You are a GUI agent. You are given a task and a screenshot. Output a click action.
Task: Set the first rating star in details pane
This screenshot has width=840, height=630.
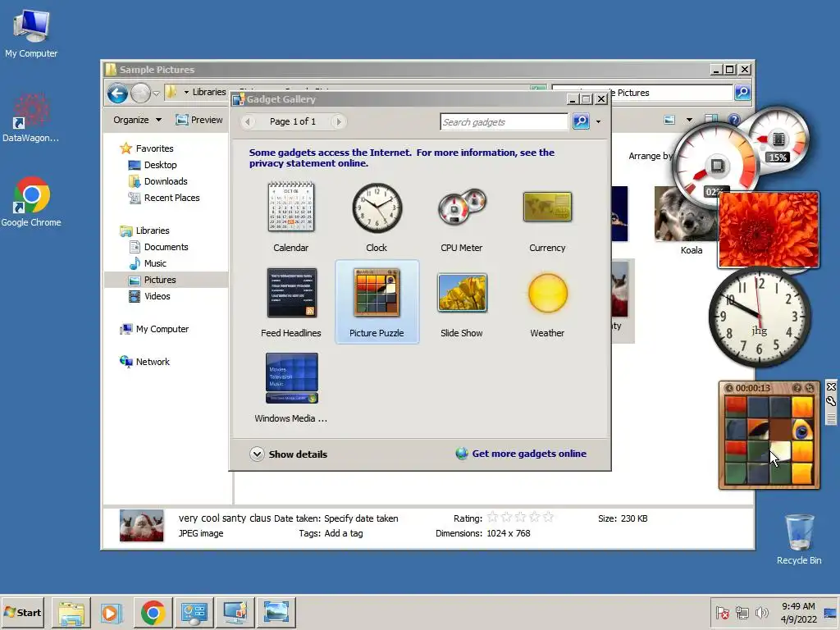click(492, 517)
